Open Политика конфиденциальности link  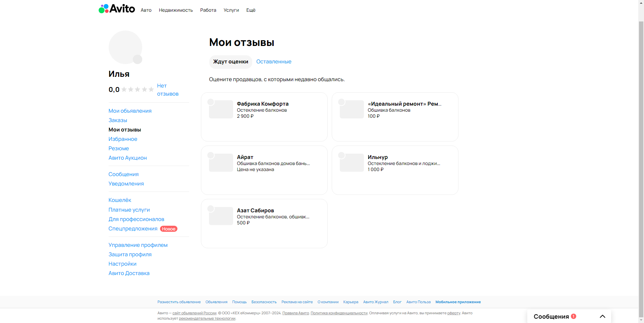(339, 313)
